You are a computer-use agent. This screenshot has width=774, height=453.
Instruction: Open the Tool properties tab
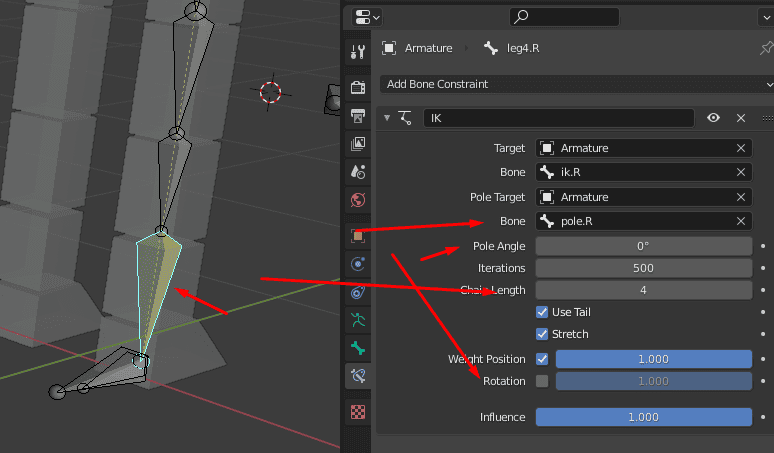coord(358,52)
